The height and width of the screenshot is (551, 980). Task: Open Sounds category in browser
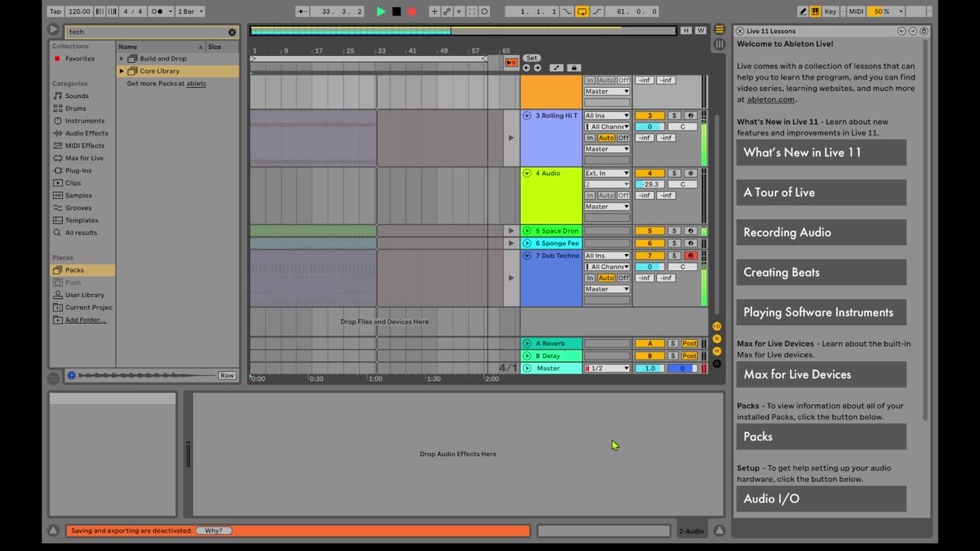(77, 96)
